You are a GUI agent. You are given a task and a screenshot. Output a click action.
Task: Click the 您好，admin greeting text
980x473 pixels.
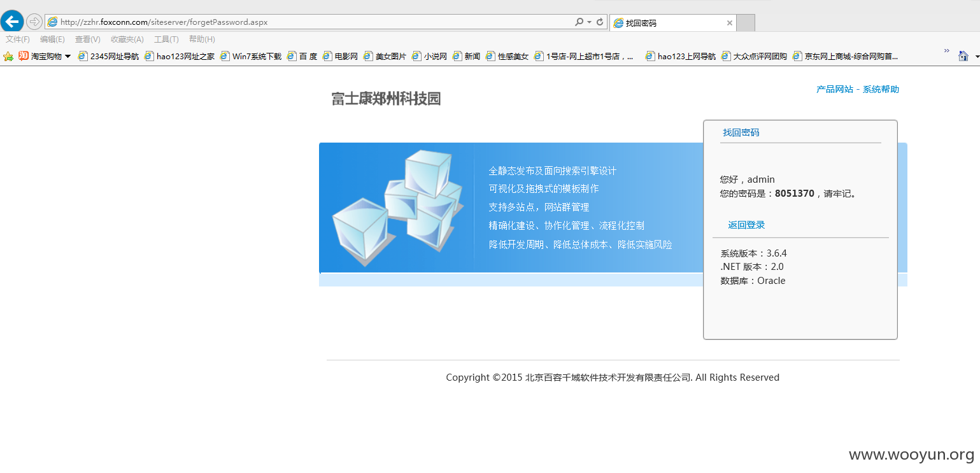pyautogui.click(x=748, y=180)
